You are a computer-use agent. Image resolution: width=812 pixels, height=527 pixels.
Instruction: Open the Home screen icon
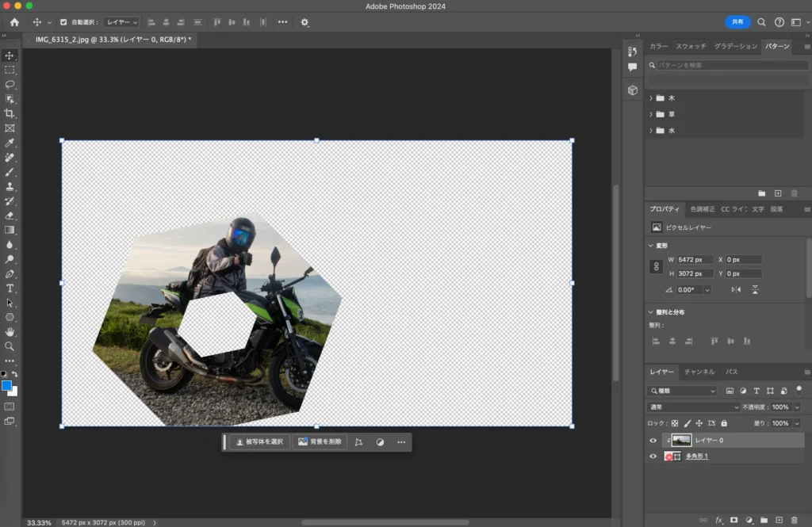14,22
